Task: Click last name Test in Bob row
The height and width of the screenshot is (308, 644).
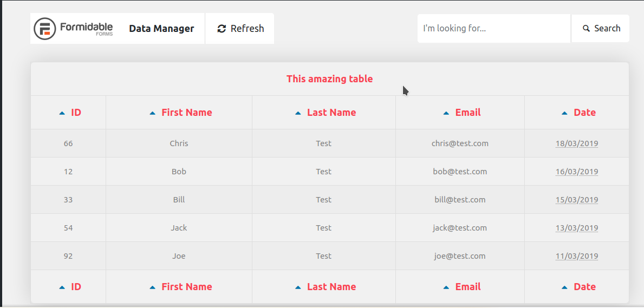Action: [x=324, y=172]
